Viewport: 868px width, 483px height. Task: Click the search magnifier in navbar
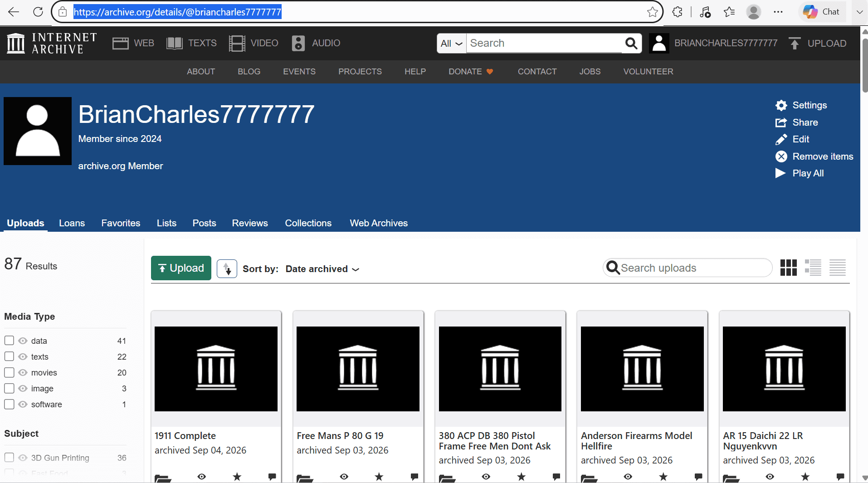click(x=631, y=43)
